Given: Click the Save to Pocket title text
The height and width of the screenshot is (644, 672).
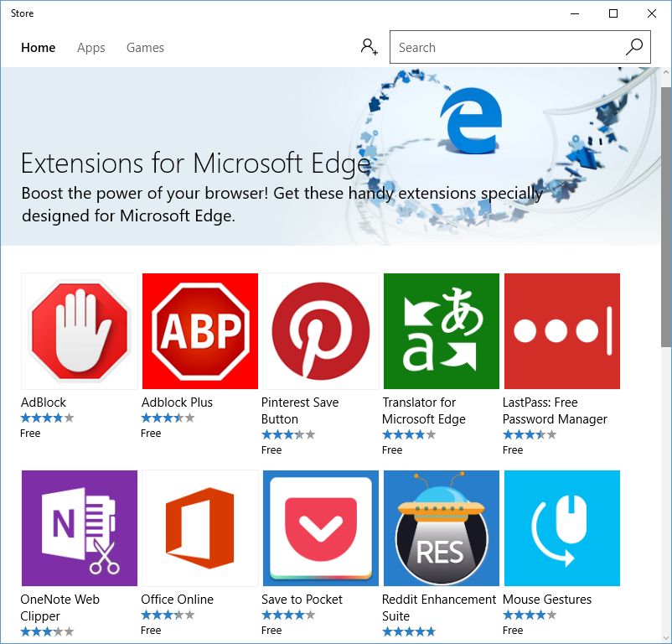Looking at the screenshot, I should tap(302, 599).
